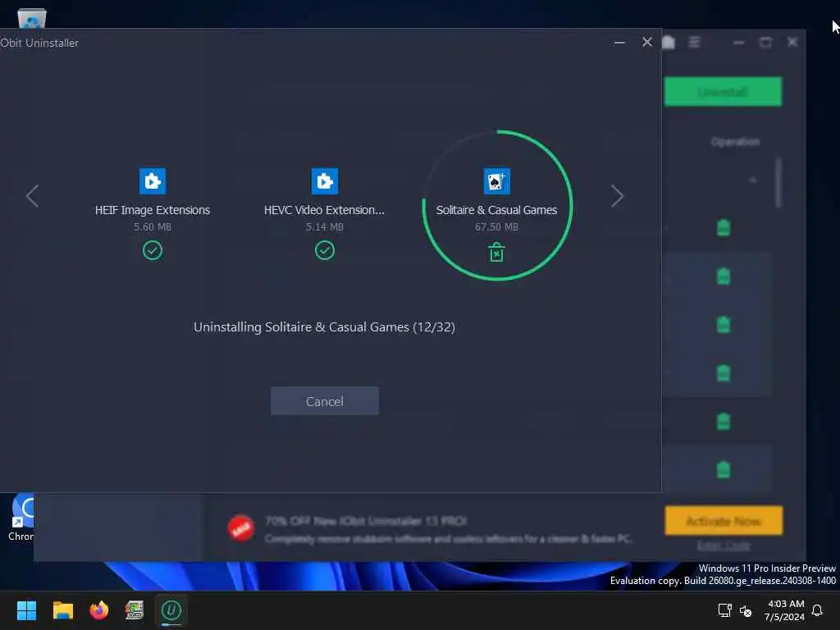Open the toolbox icon in background title bar
Screen dimensions: 840x630
point(669,43)
